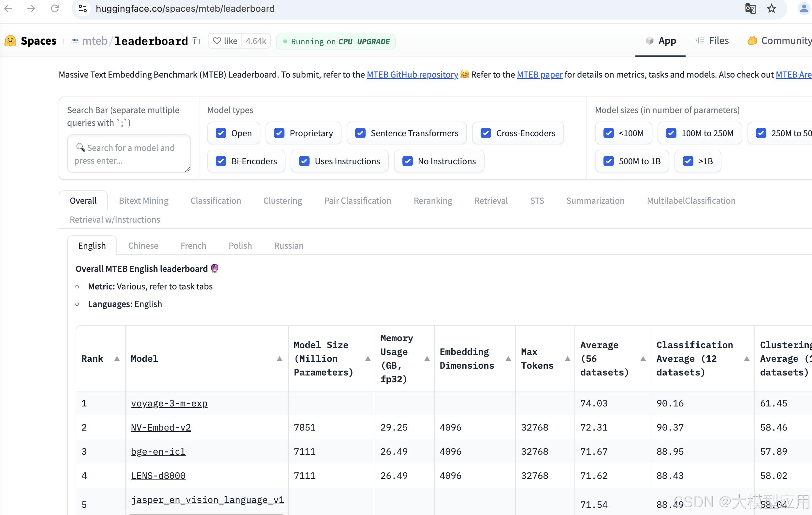Select the Chinese language tab

tap(143, 245)
